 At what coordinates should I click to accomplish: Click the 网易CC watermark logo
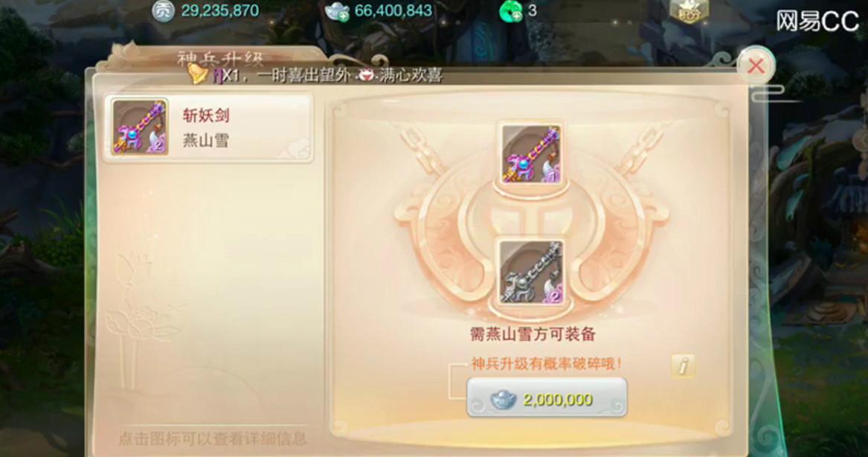(817, 22)
